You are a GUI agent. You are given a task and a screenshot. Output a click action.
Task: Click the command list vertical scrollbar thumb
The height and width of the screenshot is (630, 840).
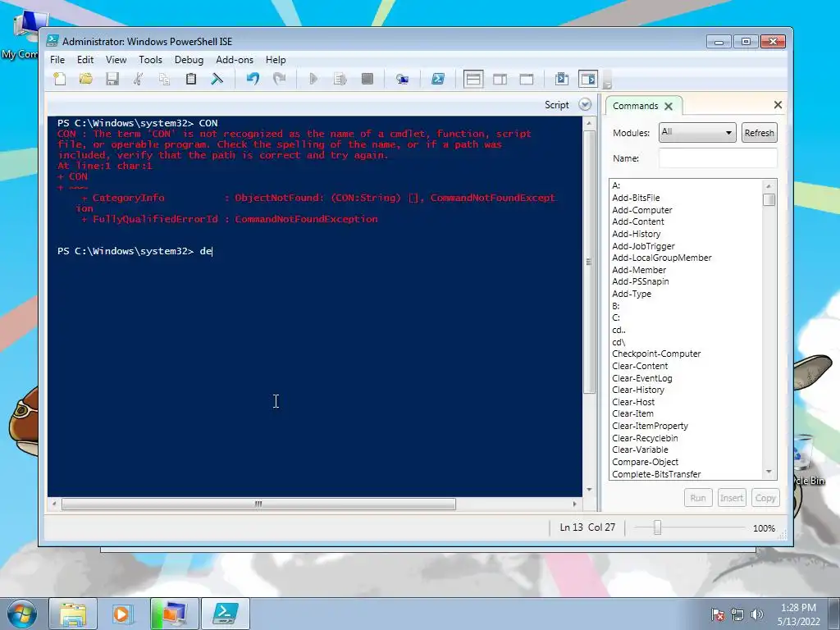pos(769,200)
